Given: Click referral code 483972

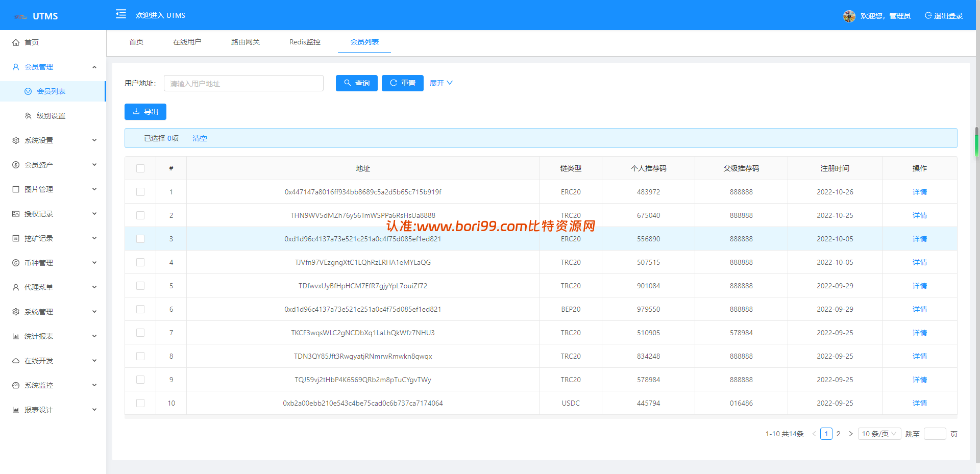Looking at the screenshot, I should [648, 192].
